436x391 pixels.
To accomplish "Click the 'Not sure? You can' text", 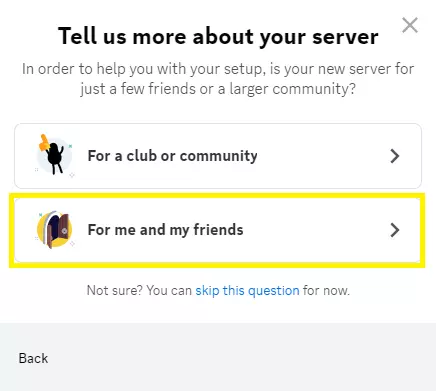I will (139, 291).
